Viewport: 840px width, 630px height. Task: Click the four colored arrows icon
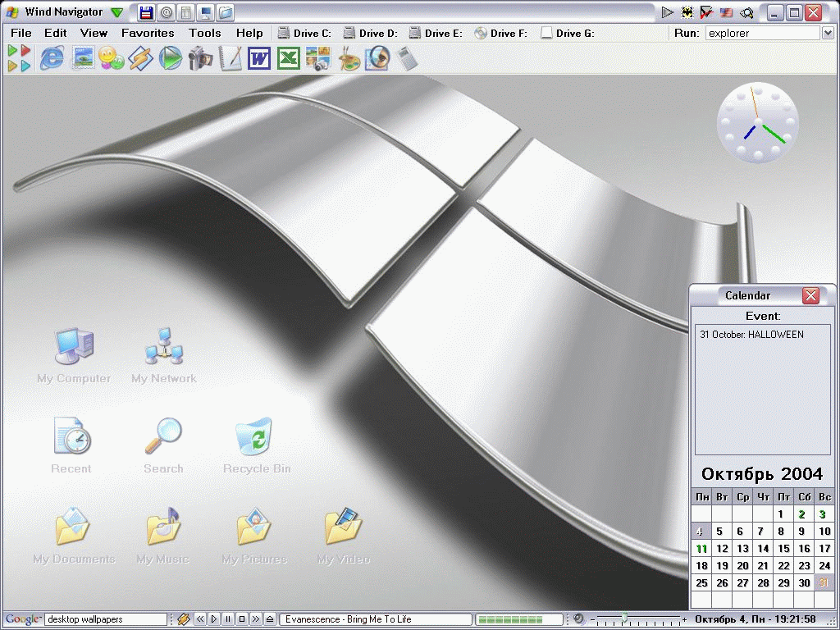click(x=20, y=58)
